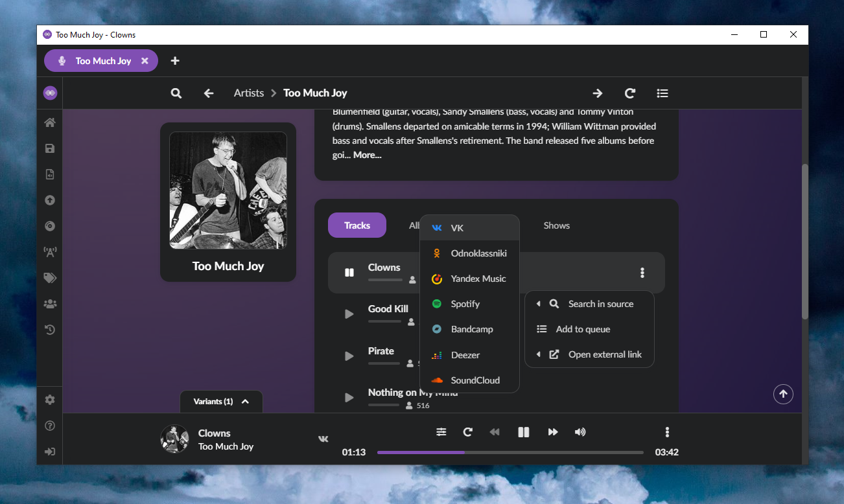This screenshot has width=844, height=504.
Task: Expand Search in source submenu
Action: pos(589,304)
